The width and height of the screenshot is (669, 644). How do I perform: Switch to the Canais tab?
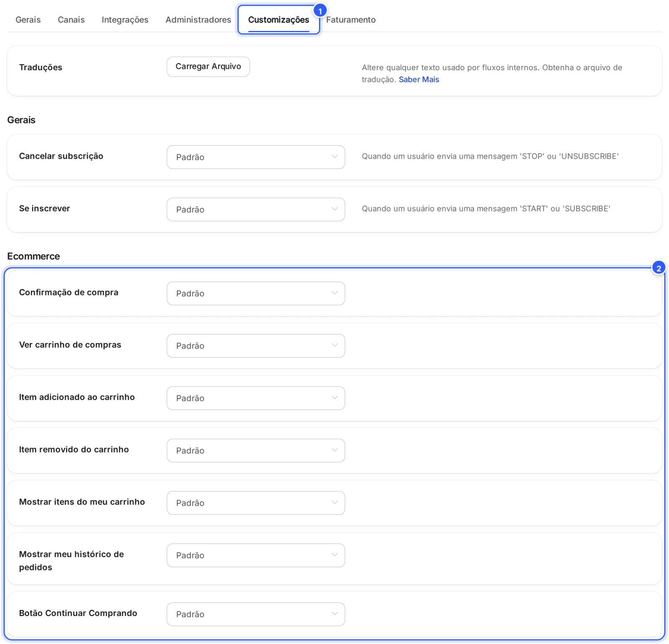71,20
